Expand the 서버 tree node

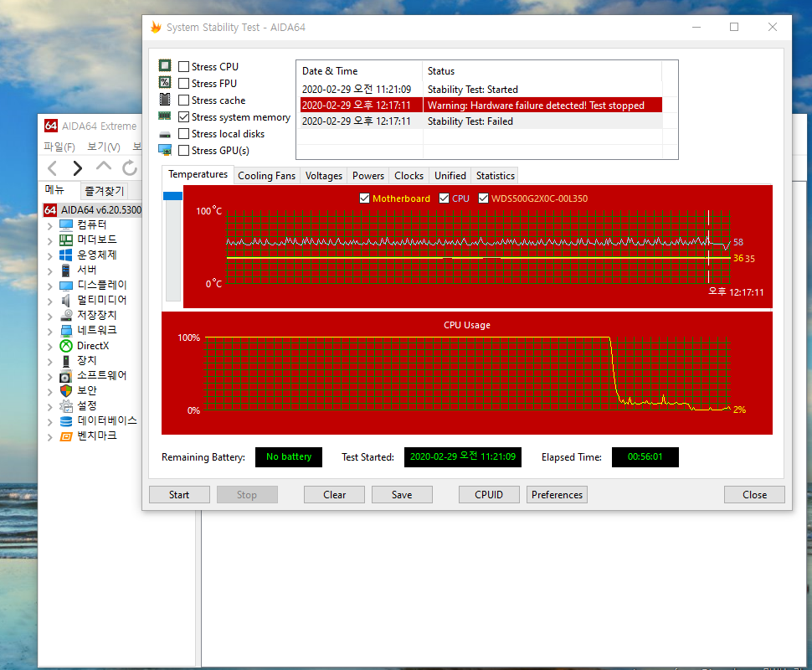(49, 271)
